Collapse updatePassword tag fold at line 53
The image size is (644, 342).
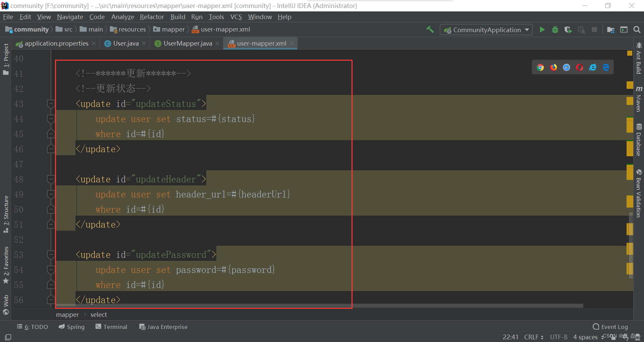(x=51, y=255)
